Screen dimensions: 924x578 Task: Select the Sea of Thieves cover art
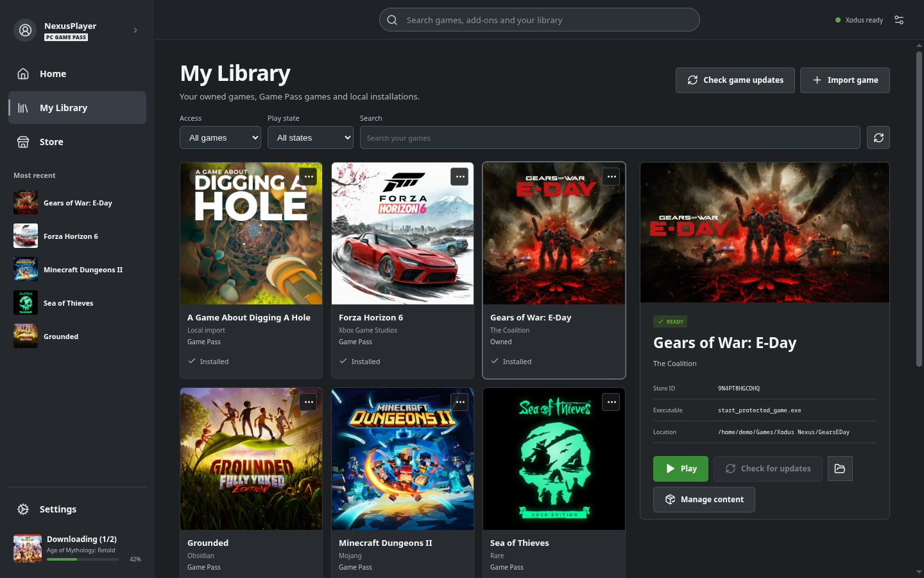tap(554, 459)
